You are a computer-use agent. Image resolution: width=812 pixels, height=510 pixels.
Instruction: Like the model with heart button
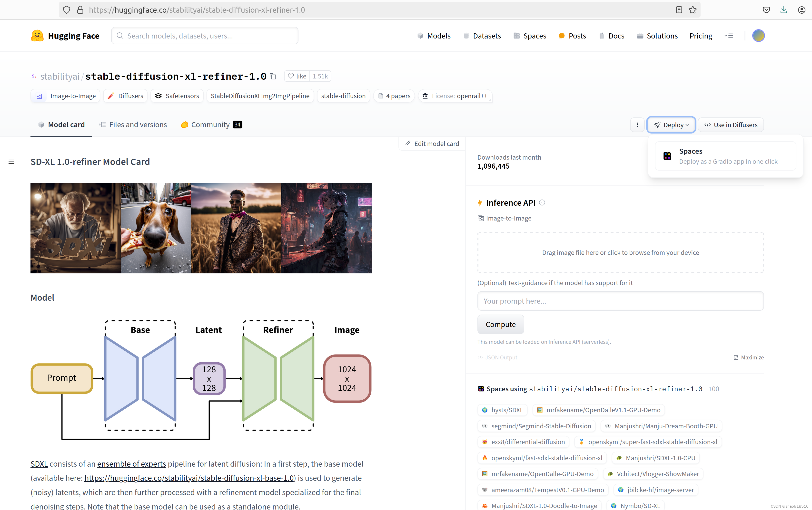[297, 76]
